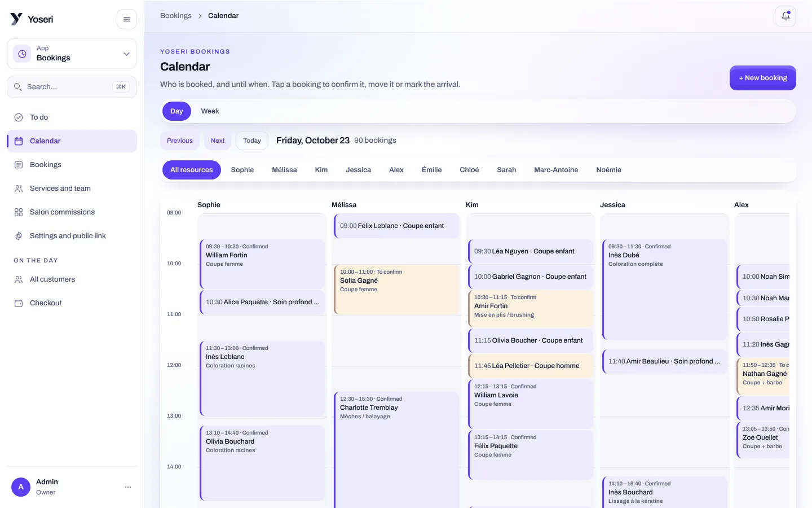Open Félix Leblanc 09:00 Coupe enfant booking
The height and width of the screenshot is (508, 812).
click(396, 226)
